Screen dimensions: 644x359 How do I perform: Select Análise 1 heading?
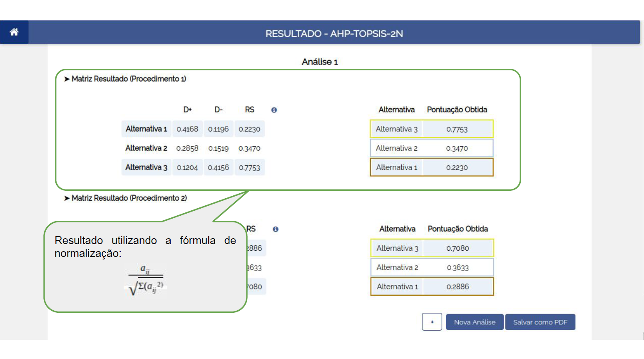[320, 62]
